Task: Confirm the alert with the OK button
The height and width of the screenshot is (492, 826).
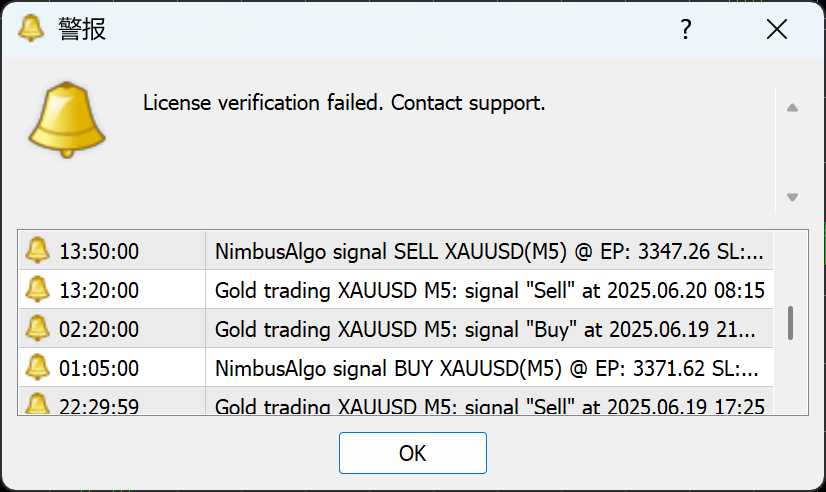Action: pos(412,453)
